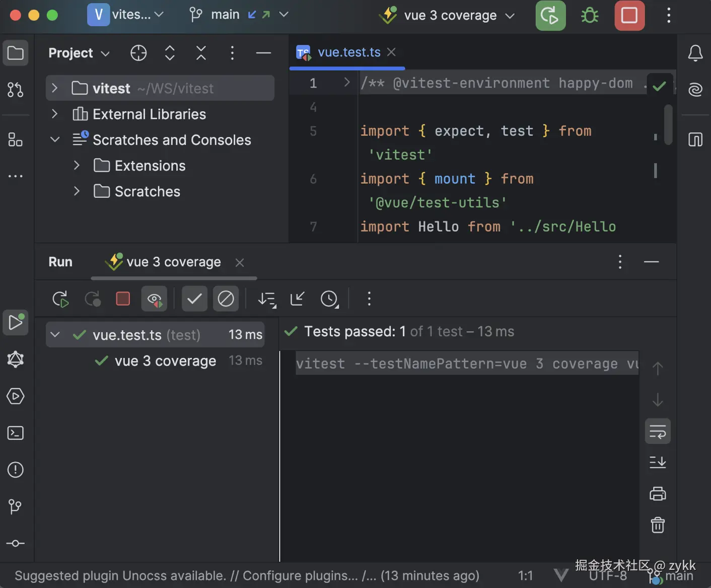Rerun failed tests icon

tap(93, 299)
